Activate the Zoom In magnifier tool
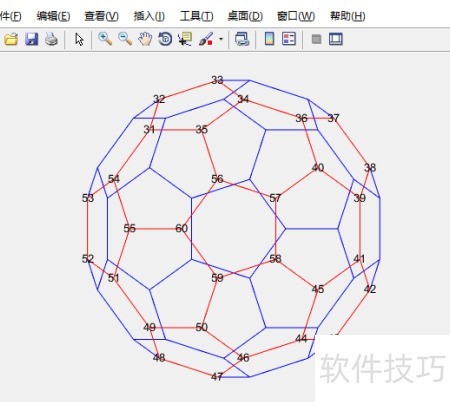Image resolution: width=450 pixels, height=402 pixels. [x=105, y=39]
